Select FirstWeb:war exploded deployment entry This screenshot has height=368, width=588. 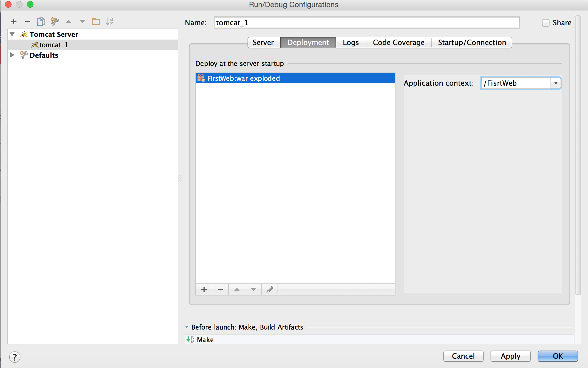click(x=295, y=78)
